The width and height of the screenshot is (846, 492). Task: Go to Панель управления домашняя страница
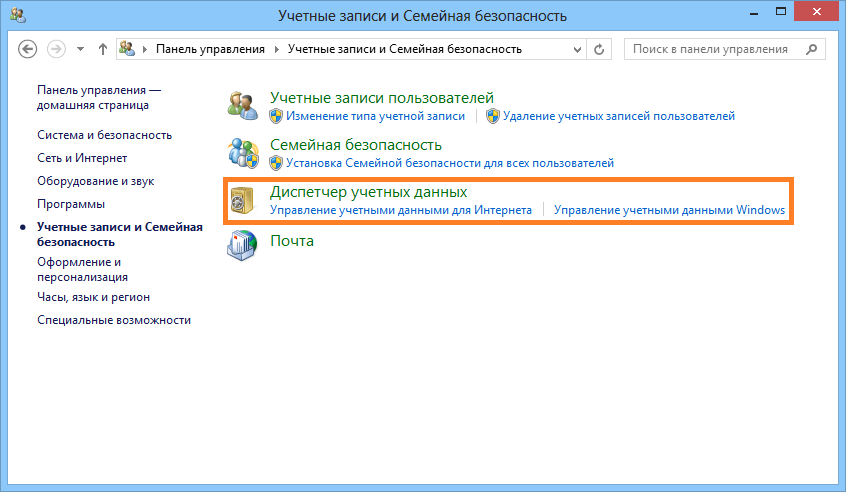[98, 97]
